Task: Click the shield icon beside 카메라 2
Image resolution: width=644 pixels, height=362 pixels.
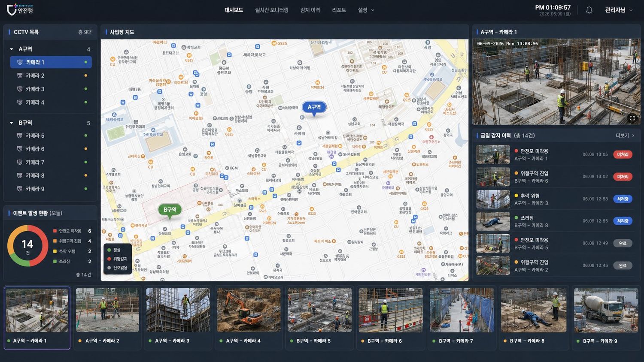Action: pos(20,75)
